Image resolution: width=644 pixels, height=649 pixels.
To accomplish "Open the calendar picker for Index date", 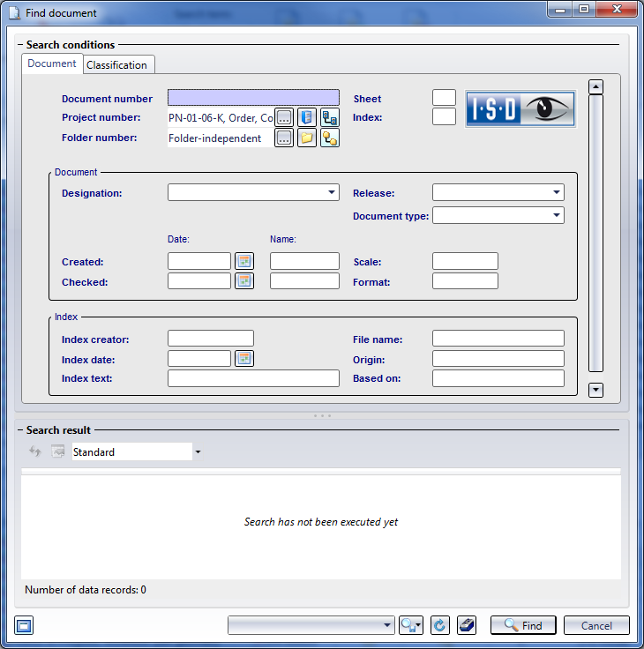I will pyautogui.click(x=243, y=359).
